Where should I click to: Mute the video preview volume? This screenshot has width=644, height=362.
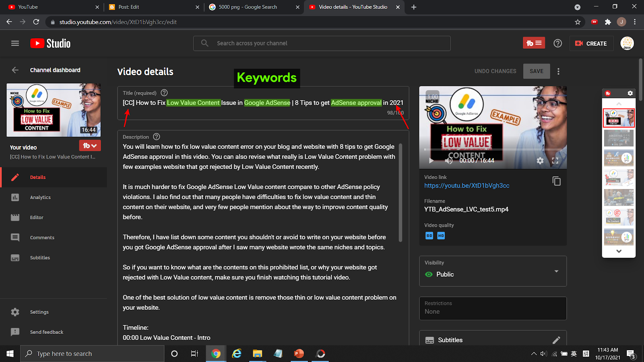(448, 160)
